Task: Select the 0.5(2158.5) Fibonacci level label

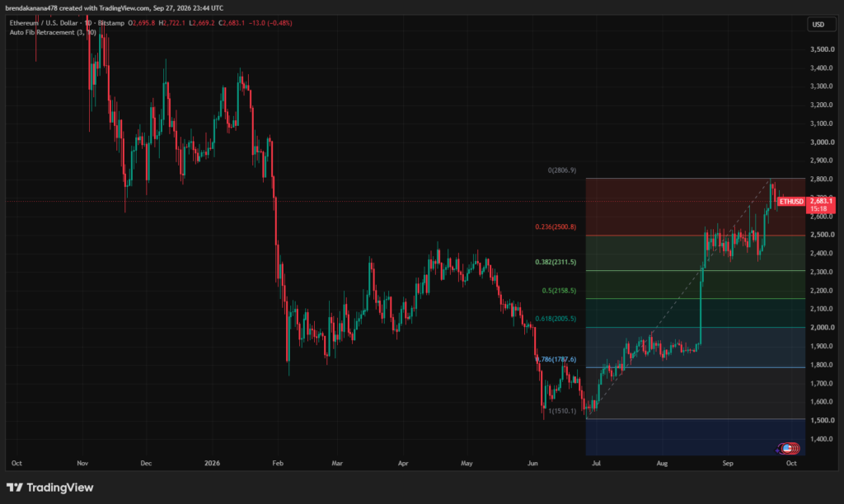Action: click(x=559, y=291)
